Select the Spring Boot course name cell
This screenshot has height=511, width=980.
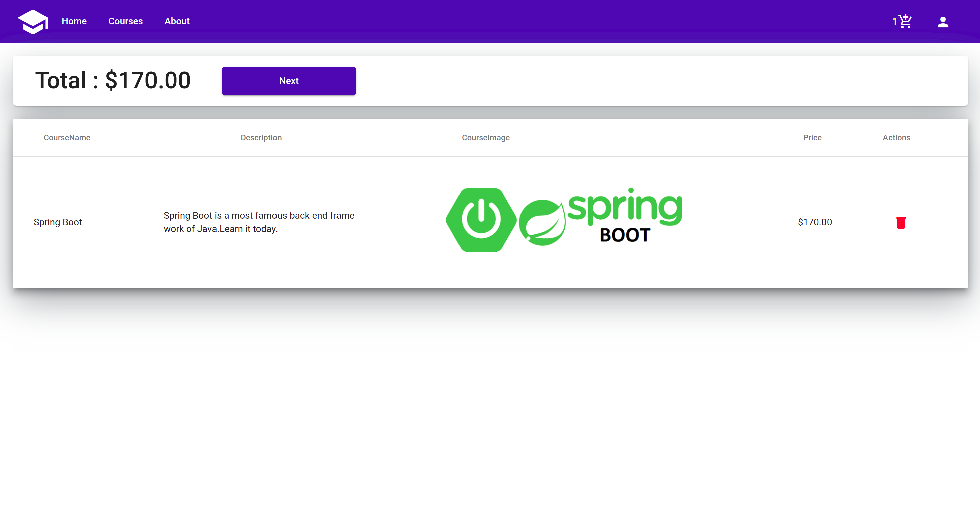pyautogui.click(x=58, y=222)
